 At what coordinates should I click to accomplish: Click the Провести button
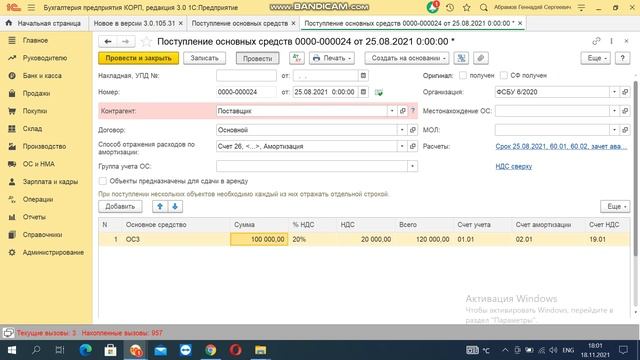click(258, 58)
